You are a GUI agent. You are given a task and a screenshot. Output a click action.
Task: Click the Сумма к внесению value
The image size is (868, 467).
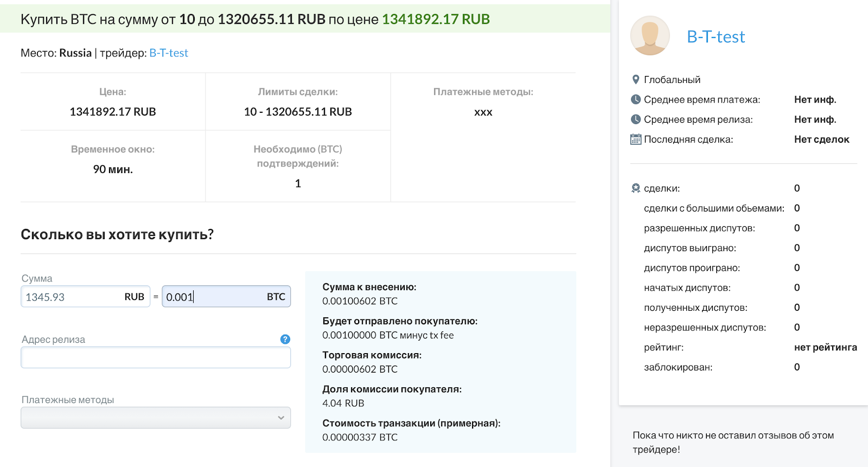[360, 301]
